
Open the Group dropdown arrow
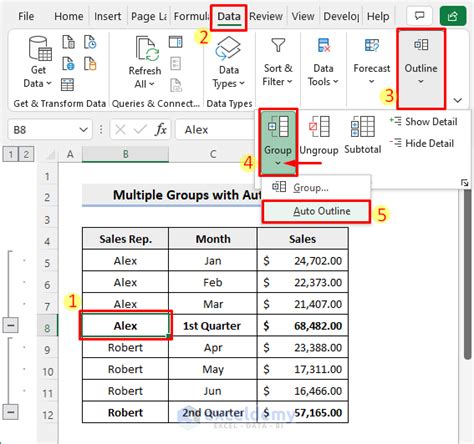[x=278, y=163]
